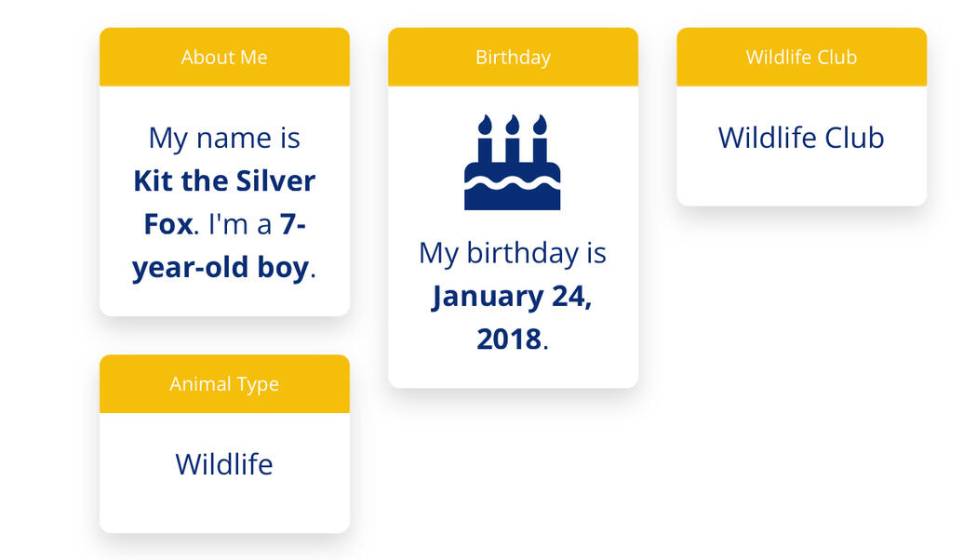Click the right candle on the cake icon

coord(540,139)
